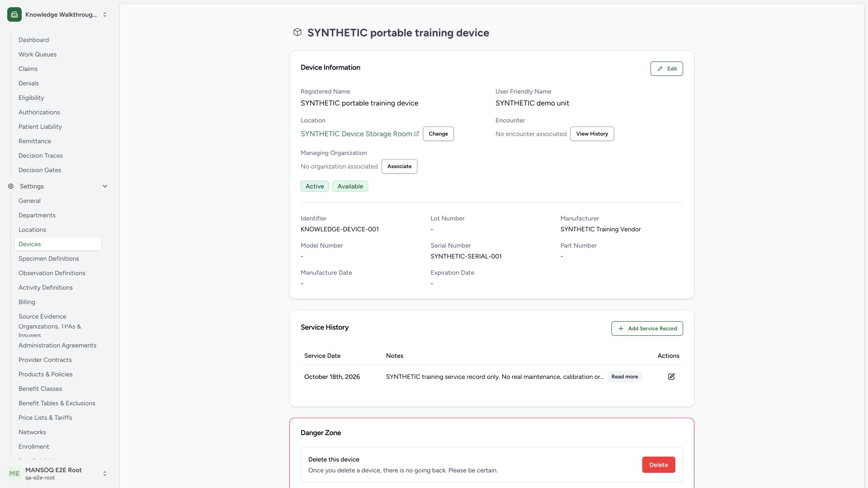Navigate to Claims
868x488 pixels.
(x=28, y=69)
